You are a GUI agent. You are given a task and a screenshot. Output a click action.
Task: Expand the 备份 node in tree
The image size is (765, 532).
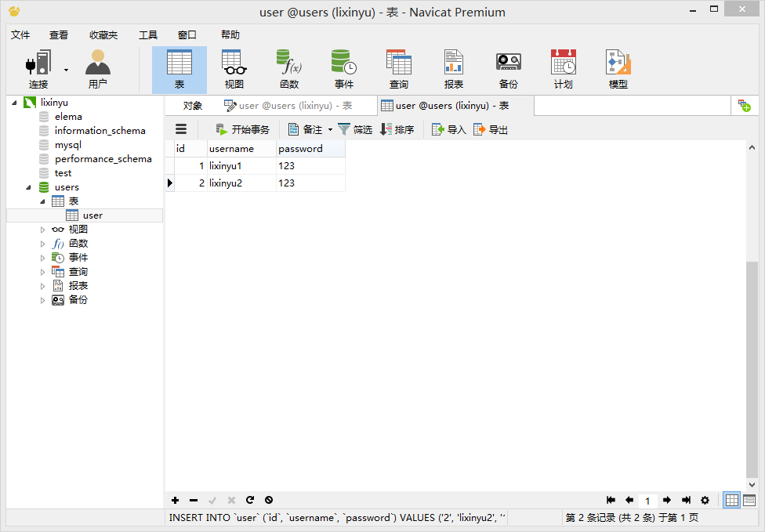[42, 300]
